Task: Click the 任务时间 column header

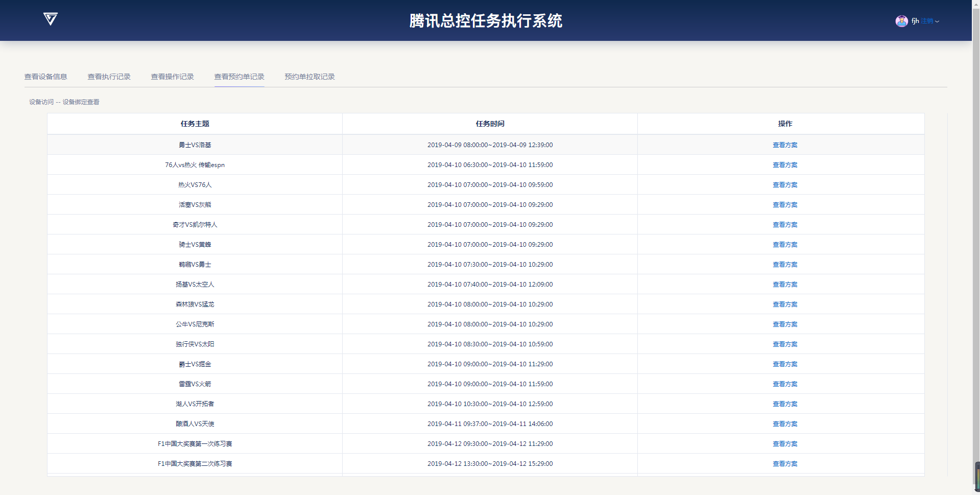Action: pos(490,124)
